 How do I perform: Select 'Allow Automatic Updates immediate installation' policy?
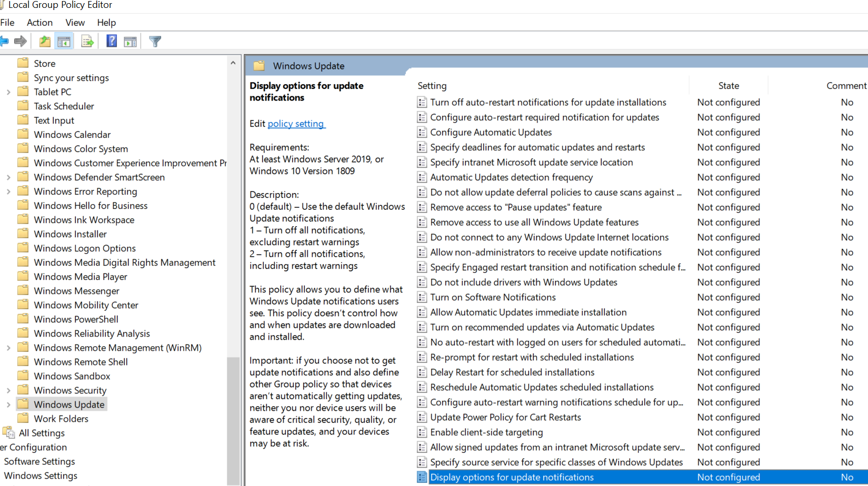pyautogui.click(x=528, y=312)
